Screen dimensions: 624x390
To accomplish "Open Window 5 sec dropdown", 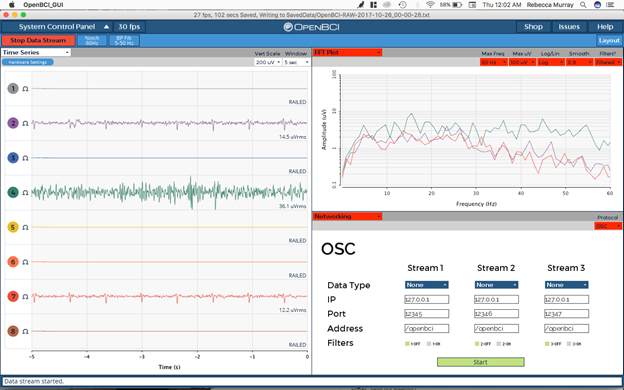I will pyautogui.click(x=296, y=62).
